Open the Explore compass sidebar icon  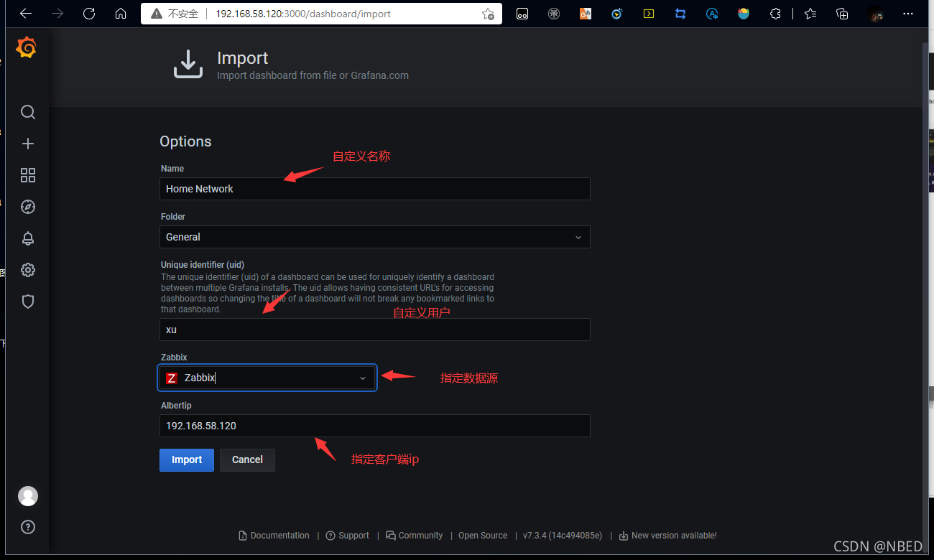coord(28,207)
